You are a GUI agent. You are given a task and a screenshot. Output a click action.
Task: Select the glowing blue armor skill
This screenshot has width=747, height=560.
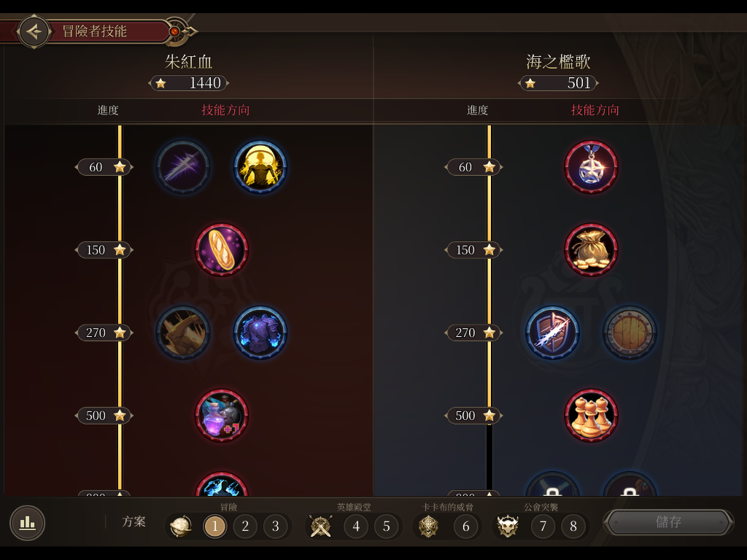pos(260,332)
